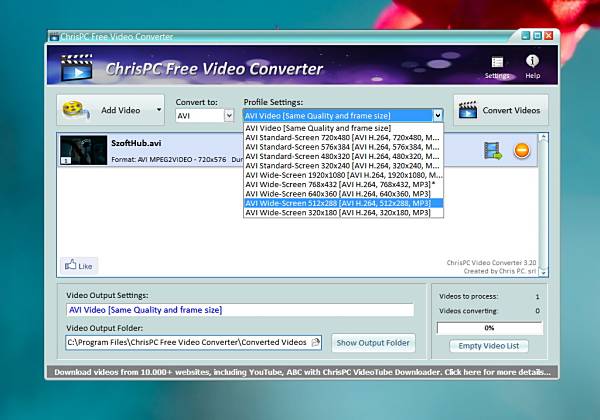Click the filmstrip convert icon for SzoftHub.avi
The height and width of the screenshot is (420, 600).
492,150
